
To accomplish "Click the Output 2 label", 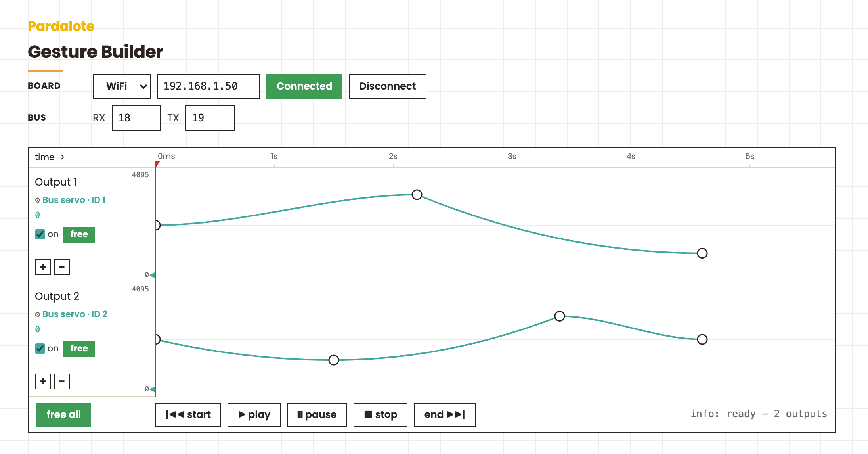I will (x=57, y=296).
